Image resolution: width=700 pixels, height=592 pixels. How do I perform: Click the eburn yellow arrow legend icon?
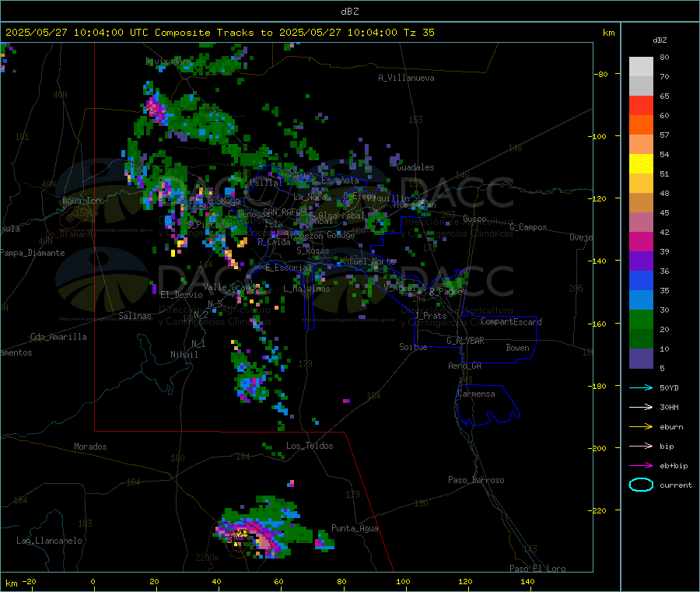click(641, 427)
